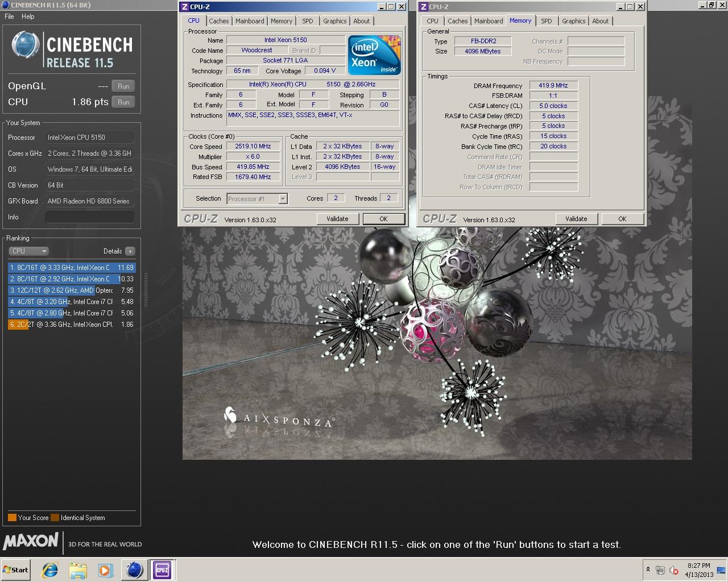Click the Cinebench title bar icon
728x582 pixels.
tap(5, 5)
